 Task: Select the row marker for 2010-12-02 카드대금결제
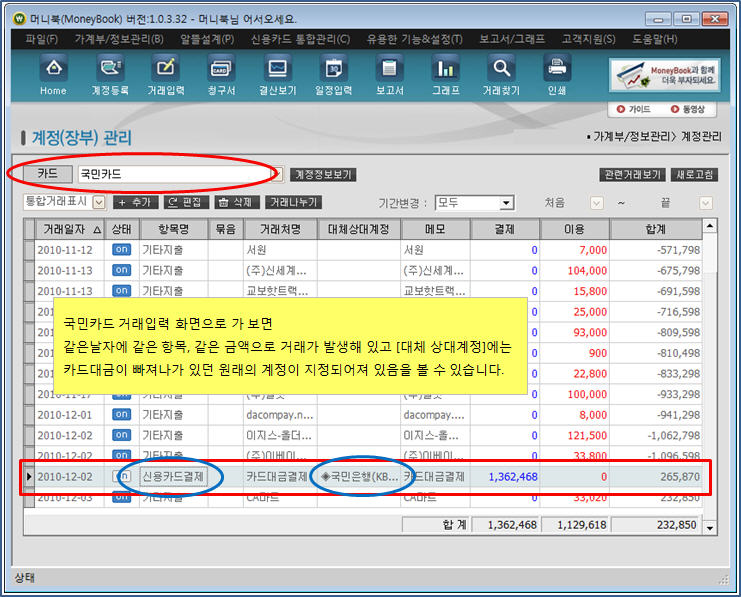point(29,476)
